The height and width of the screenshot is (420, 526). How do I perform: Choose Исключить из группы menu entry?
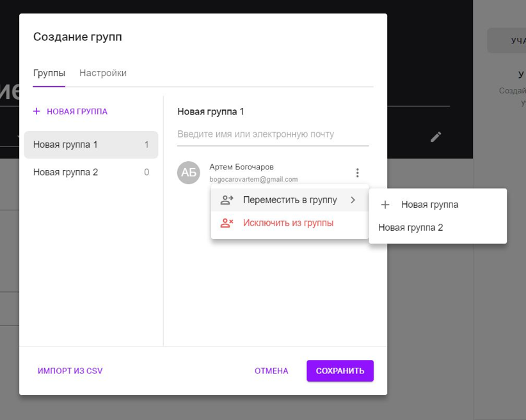coord(290,223)
